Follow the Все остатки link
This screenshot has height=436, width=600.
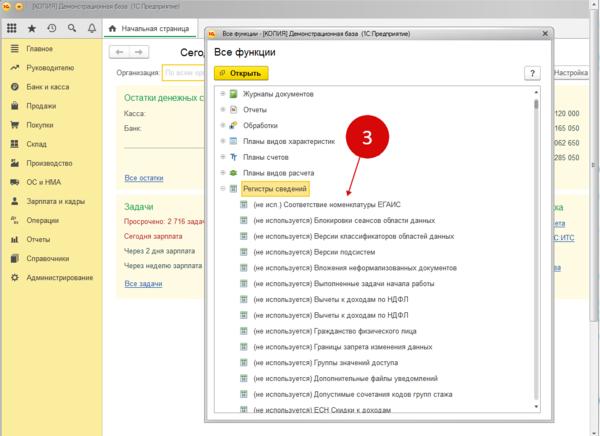tap(143, 178)
